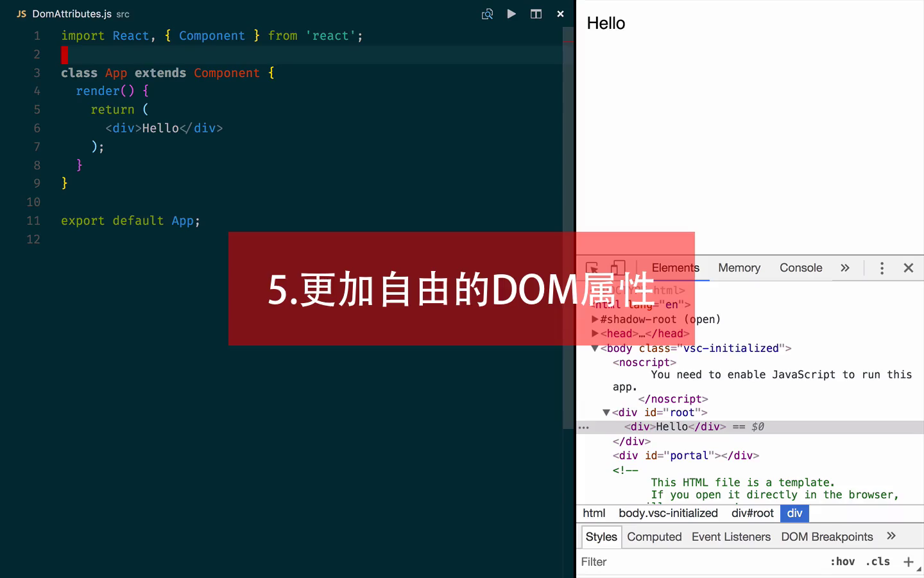
Task: Toggle the .cls class editor
Action: point(877,562)
